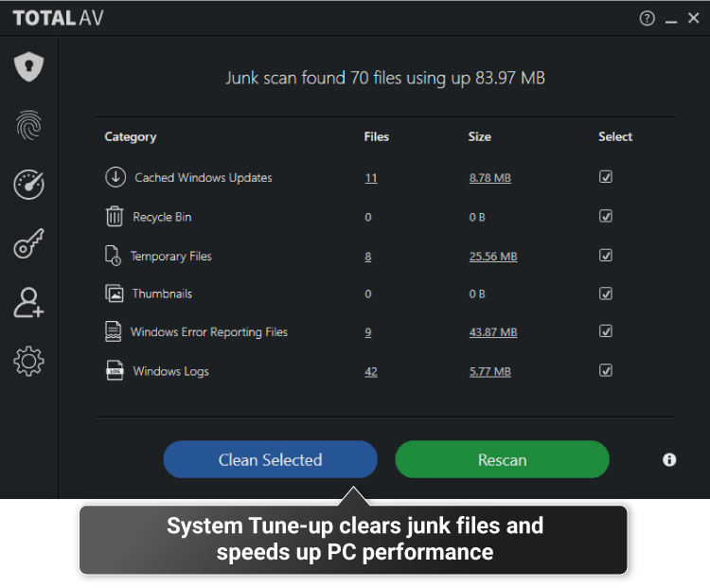Click the info icon beside Rescan
The image size is (710, 588).
[x=669, y=460]
